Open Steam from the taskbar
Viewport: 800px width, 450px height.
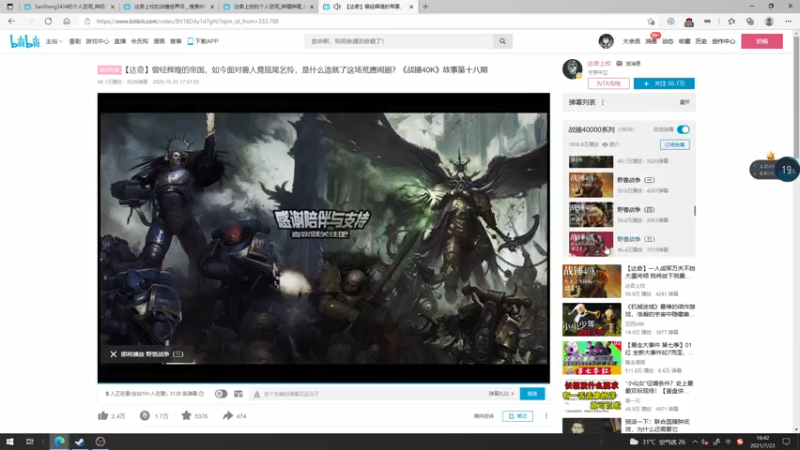pos(80,441)
